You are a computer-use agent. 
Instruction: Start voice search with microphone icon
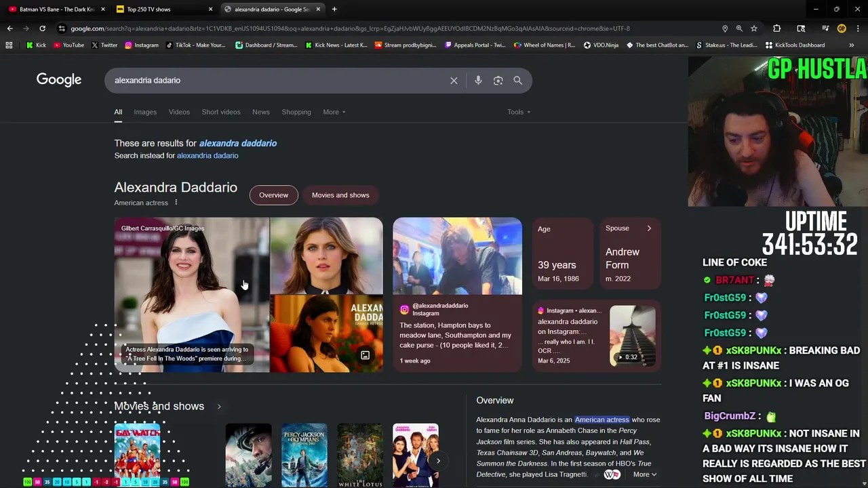(478, 81)
